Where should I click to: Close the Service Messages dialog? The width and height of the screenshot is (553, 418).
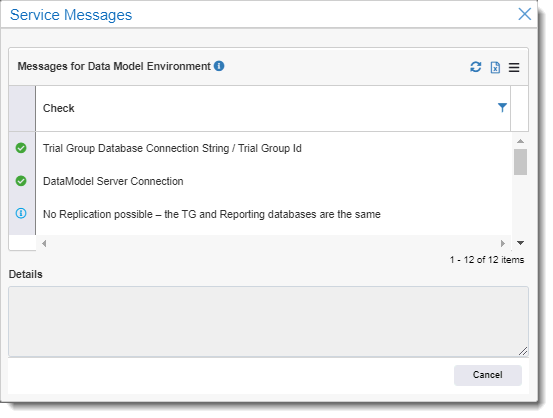coord(524,14)
